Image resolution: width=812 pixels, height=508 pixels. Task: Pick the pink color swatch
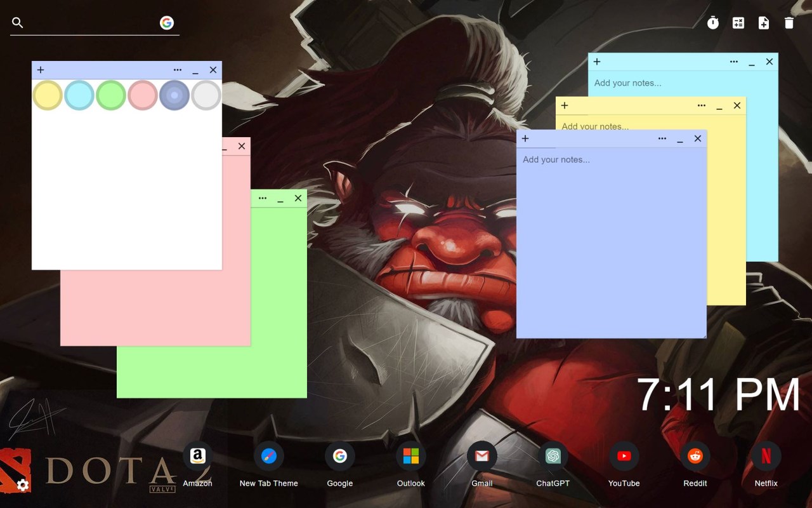point(143,95)
